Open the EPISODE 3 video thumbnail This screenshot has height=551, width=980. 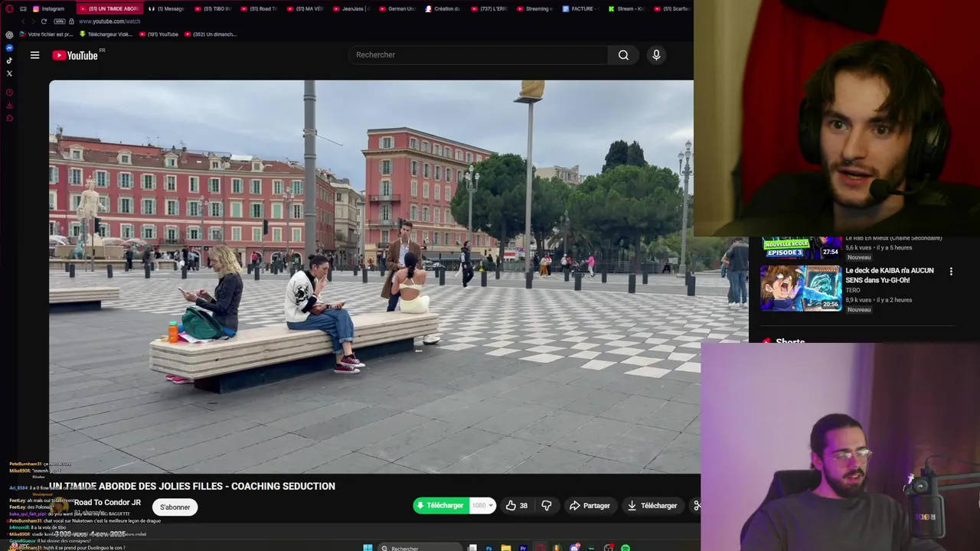click(801, 248)
